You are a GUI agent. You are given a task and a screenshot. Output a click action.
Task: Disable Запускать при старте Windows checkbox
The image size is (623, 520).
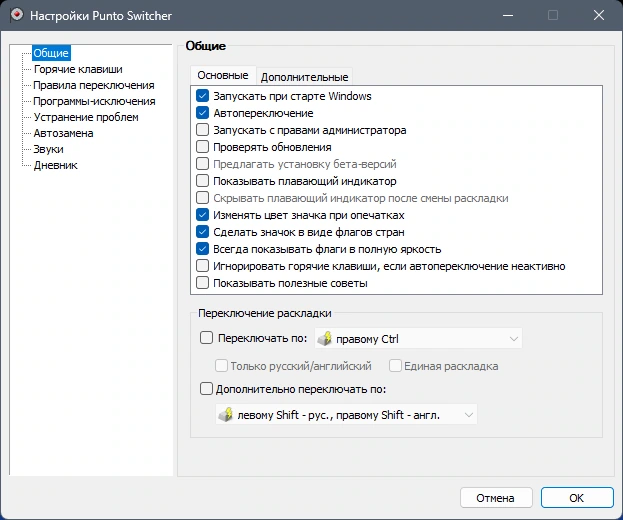pyautogui.click(x=202, y=96)
